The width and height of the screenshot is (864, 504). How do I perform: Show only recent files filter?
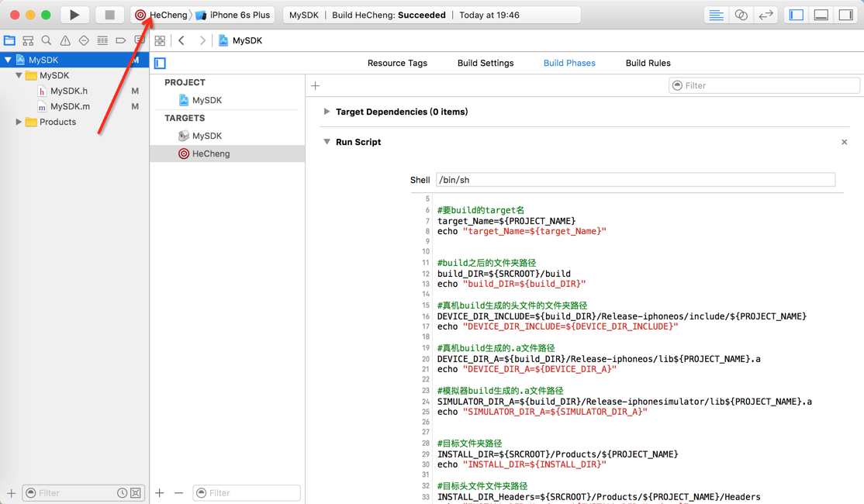point(122,493)
